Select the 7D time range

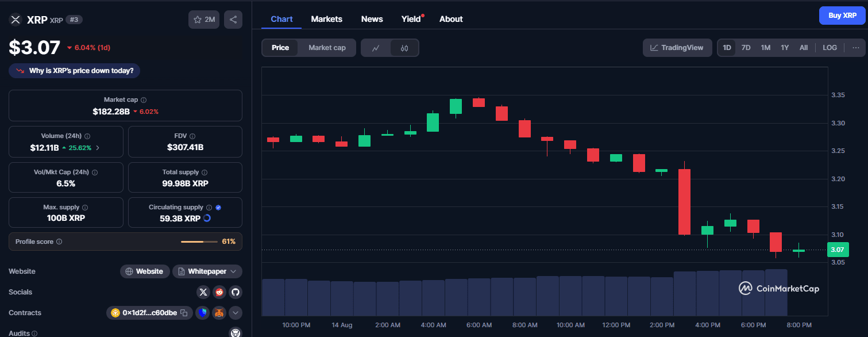(x=746, y=48)
